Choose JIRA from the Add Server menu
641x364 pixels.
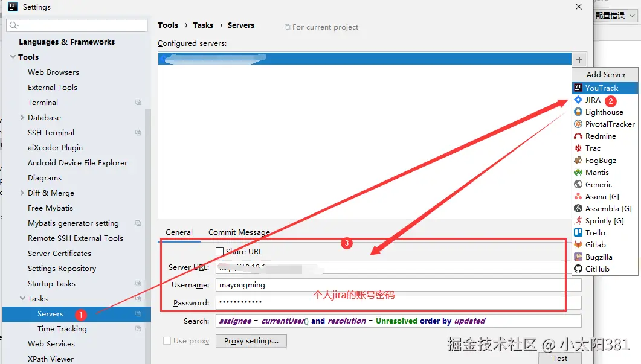605,100
